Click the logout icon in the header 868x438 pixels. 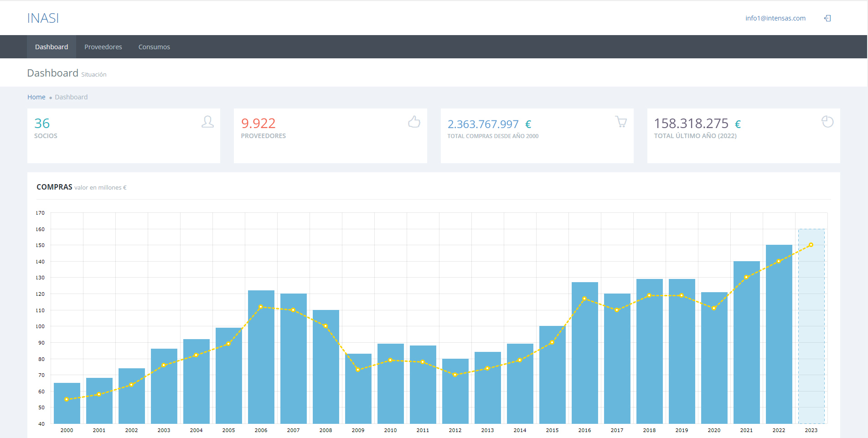[x=827, y=18]
